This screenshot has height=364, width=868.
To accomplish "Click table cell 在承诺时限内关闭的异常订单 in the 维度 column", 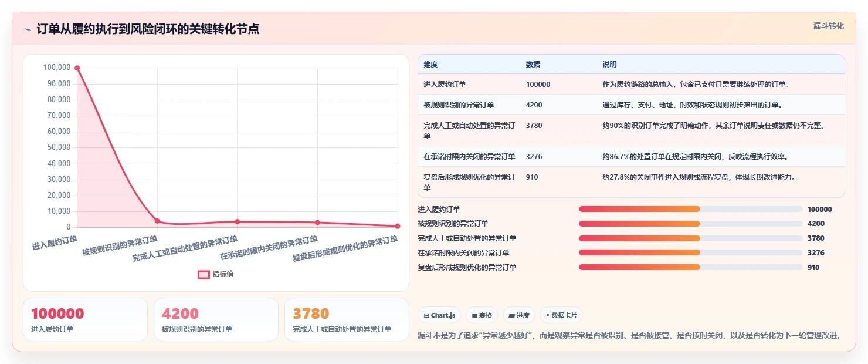I will tap(469, 157).
